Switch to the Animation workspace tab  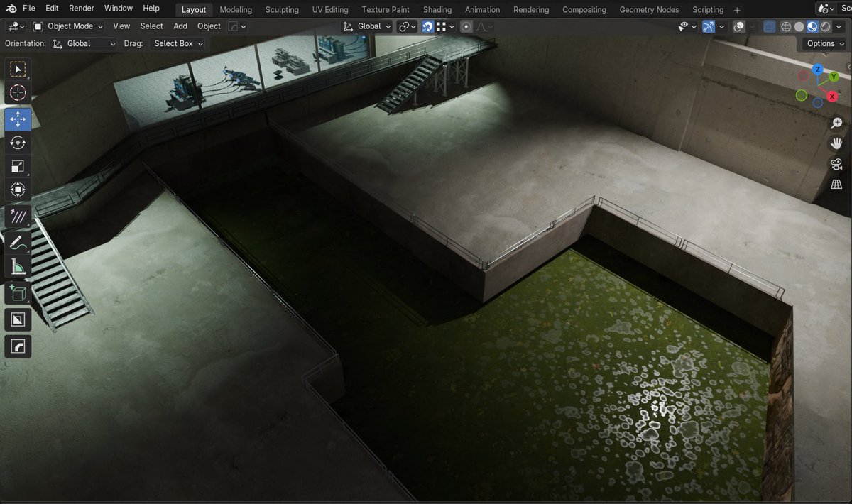pos(482,9)
